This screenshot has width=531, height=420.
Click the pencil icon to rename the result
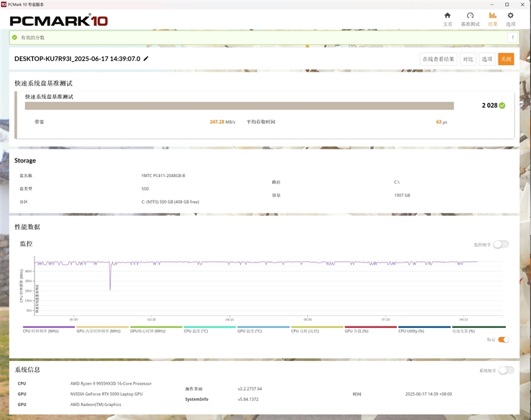tap(146, 58)
